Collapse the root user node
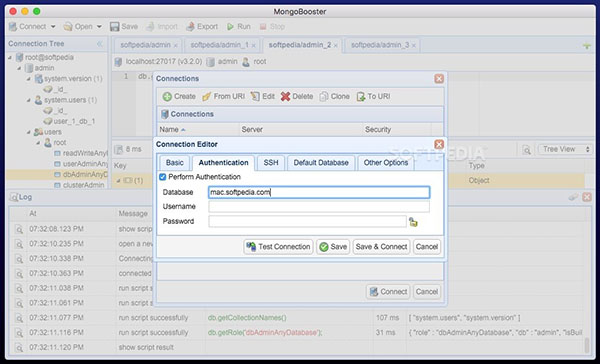Viewport: 600px width, 364px height. pyautogui.click(x=38, y=143)
